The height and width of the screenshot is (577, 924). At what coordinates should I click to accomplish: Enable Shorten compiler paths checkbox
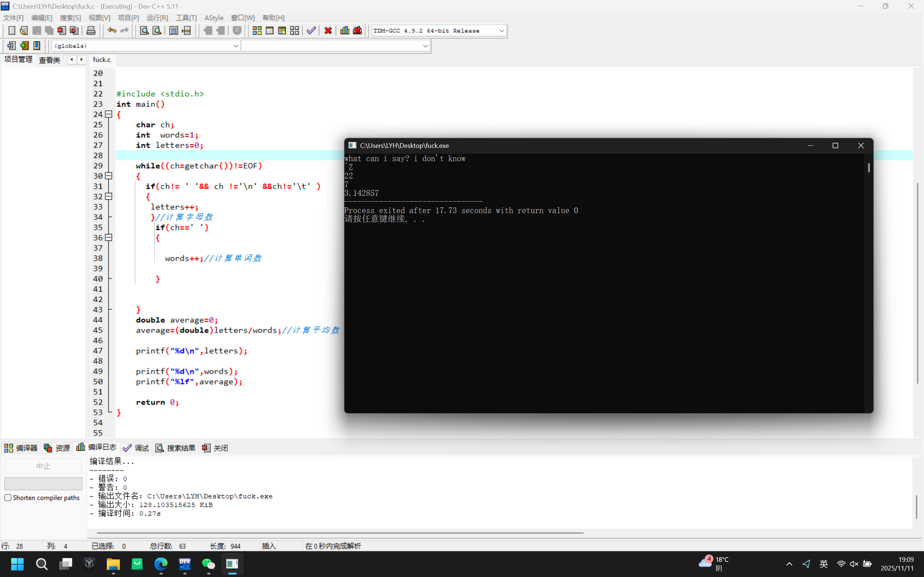pyautogui.click(x=8, y=498)
